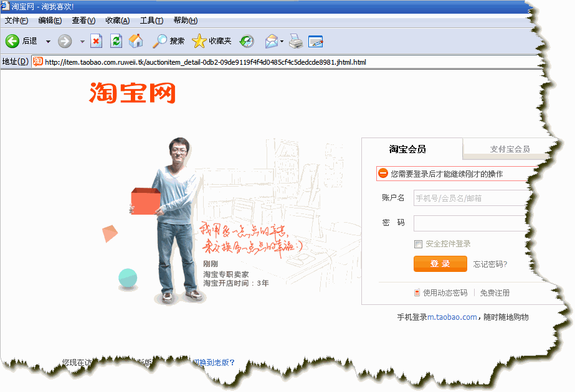Viewport: 575px width, 392px height.
Task: Switch to the 支付宝会员 tab
Action: point(510,149)
